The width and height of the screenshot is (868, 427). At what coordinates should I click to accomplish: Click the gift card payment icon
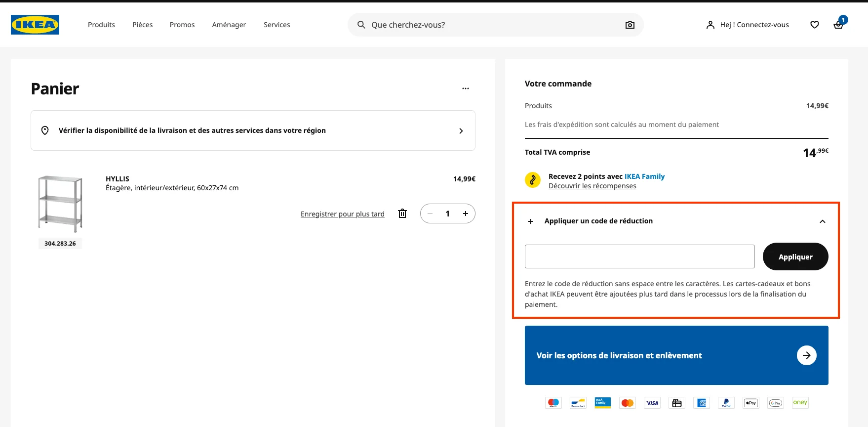coord(677,403)
